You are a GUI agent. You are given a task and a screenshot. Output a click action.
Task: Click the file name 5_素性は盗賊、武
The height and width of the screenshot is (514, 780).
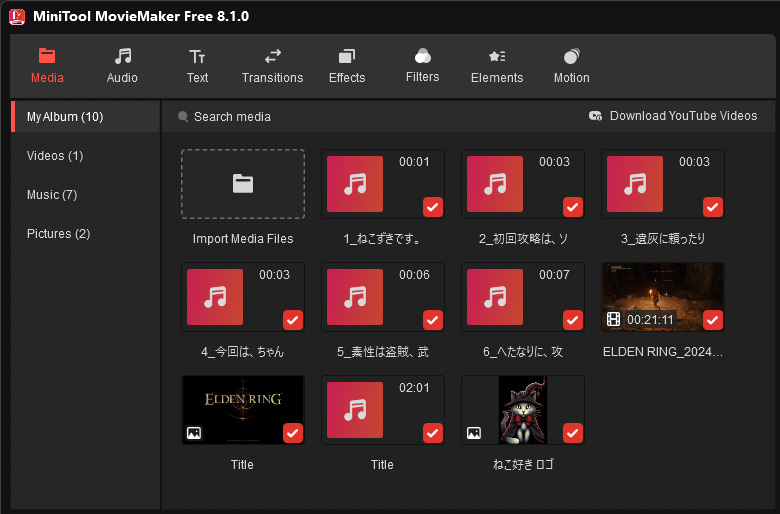pyautogui.click(x=383, y=352)
